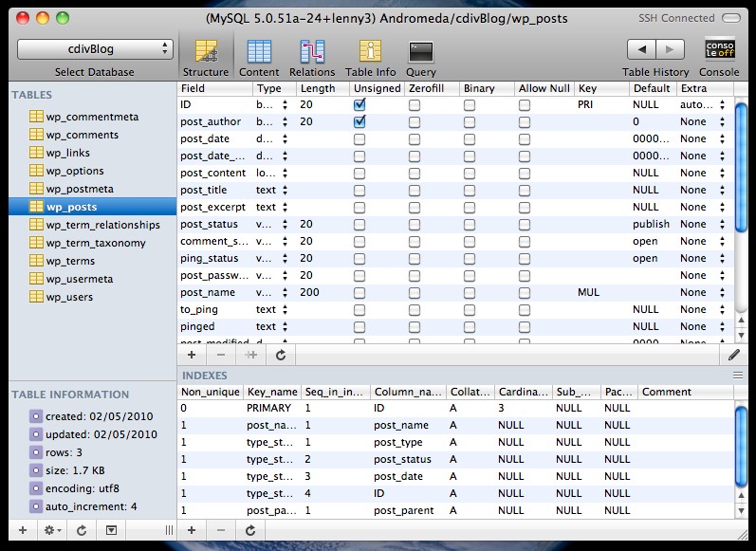Image resolution: width=756 pixels, height=551 pixels.
Task: Enable Unsigned for post_status field
Action: (x=360, y=225)
